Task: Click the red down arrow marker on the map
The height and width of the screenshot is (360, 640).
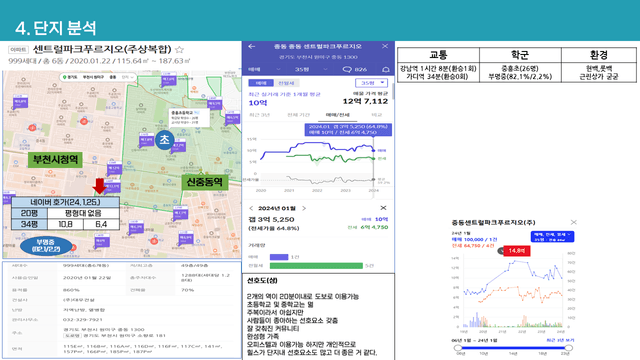Action: [x=99, y=186]
